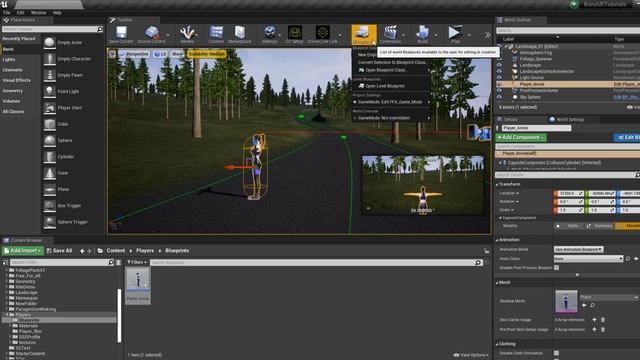Open the Lit view mode dropdown
The image size is (640, 360).
tap(160, 54)
